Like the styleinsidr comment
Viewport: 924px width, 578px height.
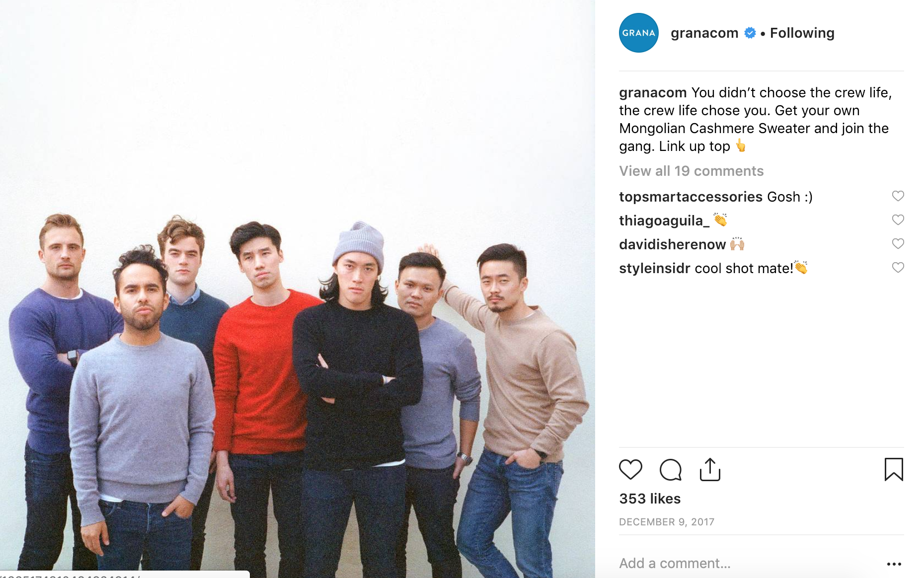point(898,268)
